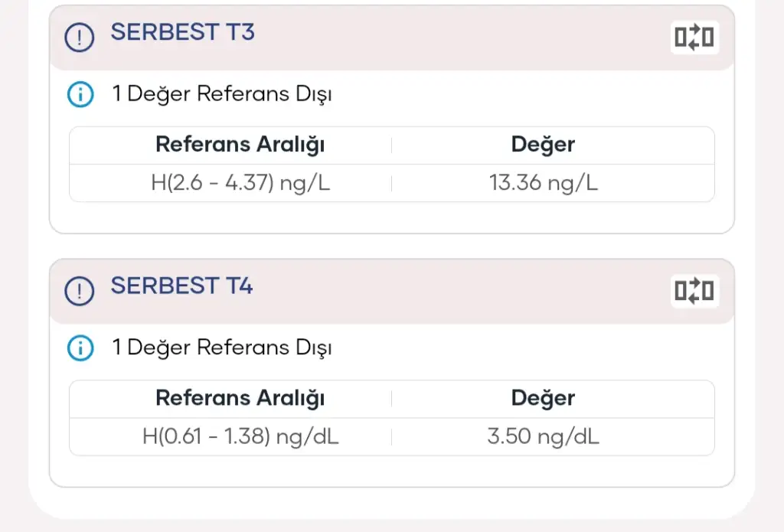Viewport: 784px width, 532px height.
Task: Click 'Referans Aralığı' header in T3 table
Action: click(x=240, y=144)
